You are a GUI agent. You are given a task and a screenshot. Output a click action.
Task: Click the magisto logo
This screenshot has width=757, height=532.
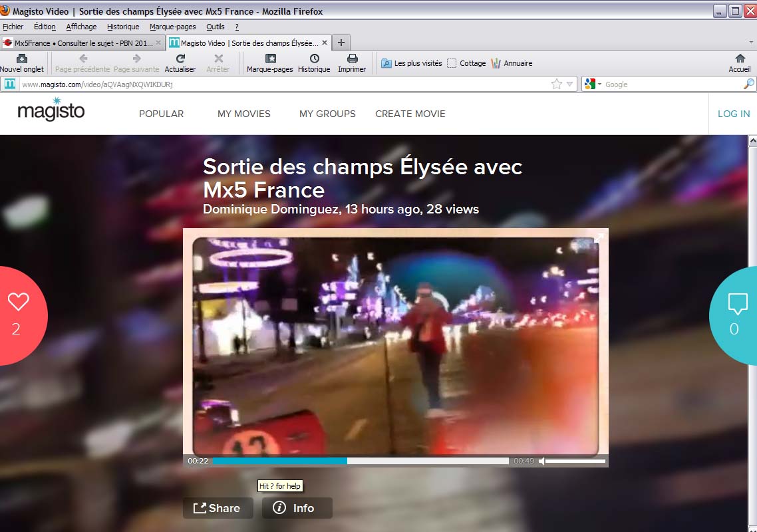tap(51, 110)
